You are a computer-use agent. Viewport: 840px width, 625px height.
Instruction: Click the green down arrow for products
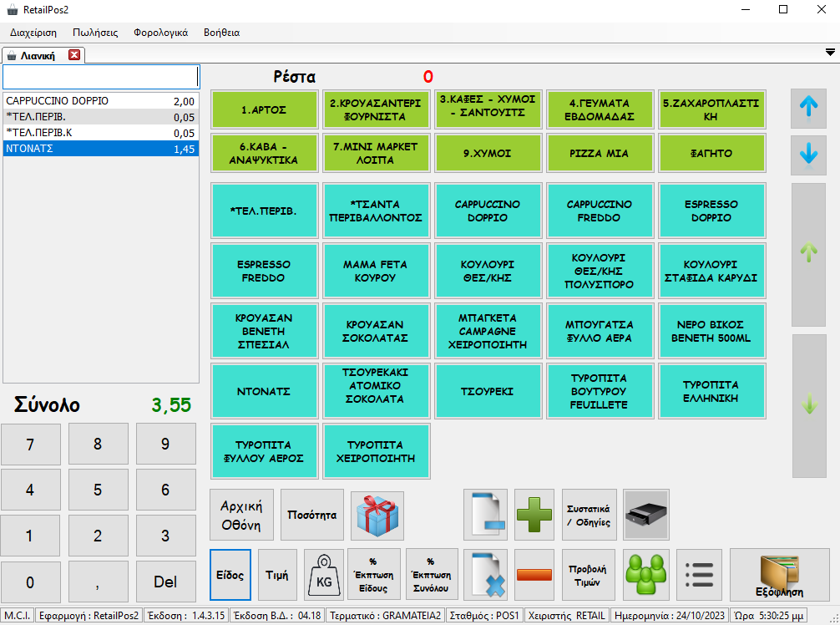(x=809, y=406)
